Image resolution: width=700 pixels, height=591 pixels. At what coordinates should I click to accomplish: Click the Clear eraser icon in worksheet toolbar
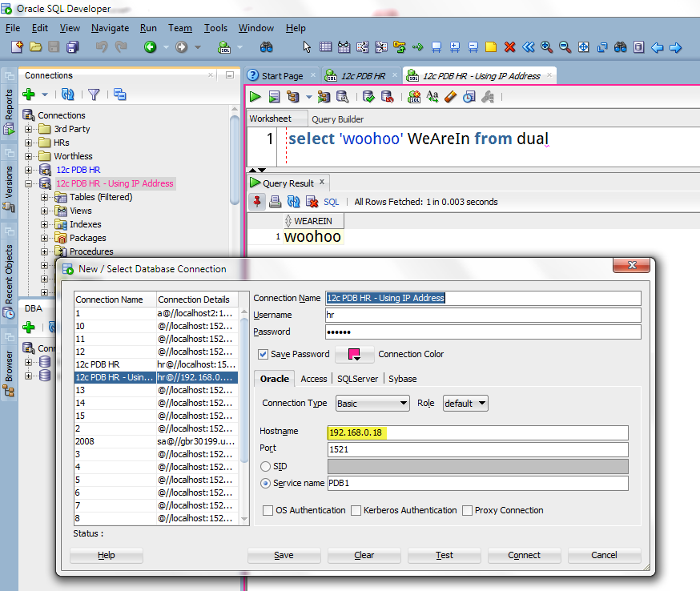click(x=450, y=96)
